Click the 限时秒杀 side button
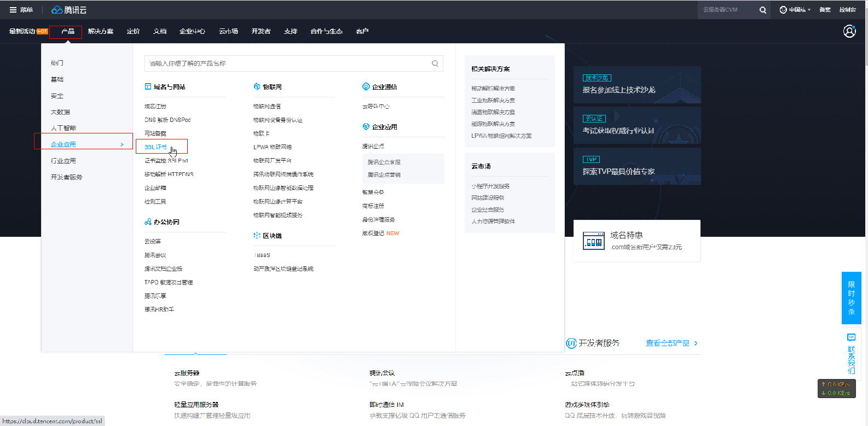Screen dimensions: 868x426 pyautogui.click(x=851, y=298)
